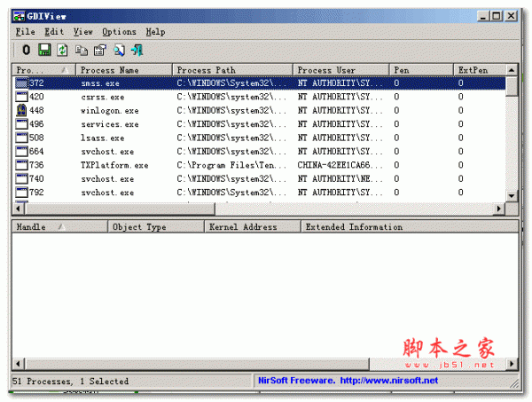Image resolution: width=532 pixels, height=402 pixels.
Task: Click the process icon for PID 664
Action: pos(21,151)
